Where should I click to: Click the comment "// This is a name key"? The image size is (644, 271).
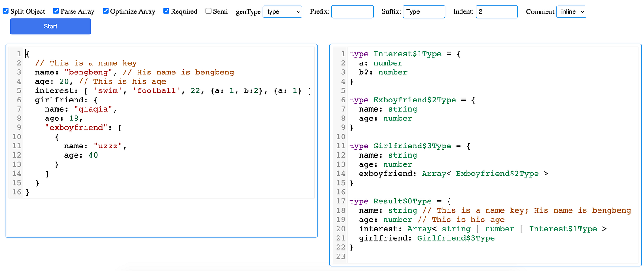(x=86, y=63)
